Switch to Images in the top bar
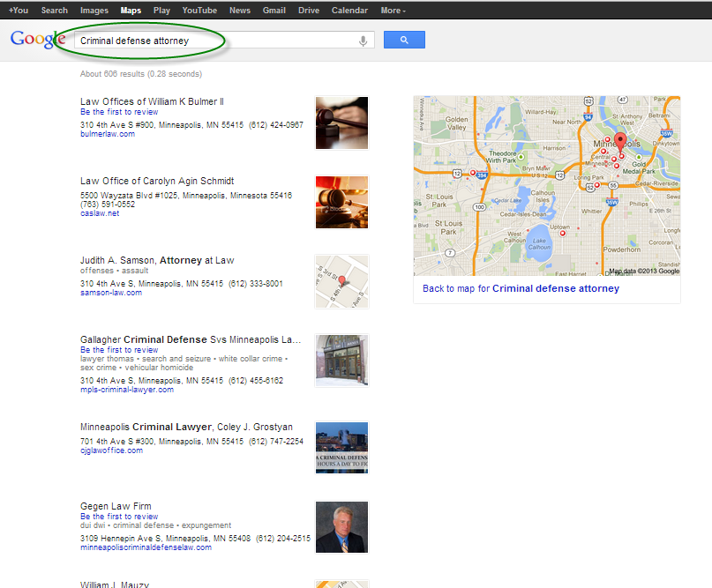Viewport: 712px width, 588px height. tap(94, 10)
